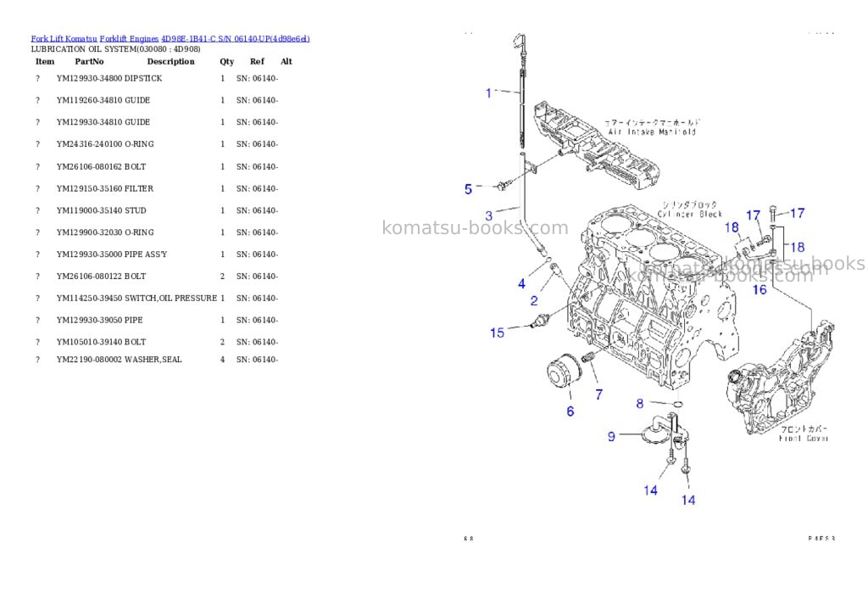Image resolution: width=868 pixels, height=615 pixels.
Task: Select the YM105010-39140 BOLT row
Action: [x=157, y=343]
